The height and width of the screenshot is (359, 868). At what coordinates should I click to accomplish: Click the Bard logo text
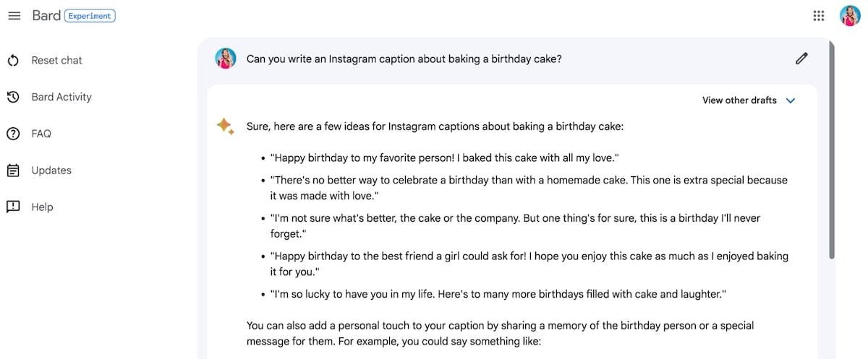tap(46, 16)
